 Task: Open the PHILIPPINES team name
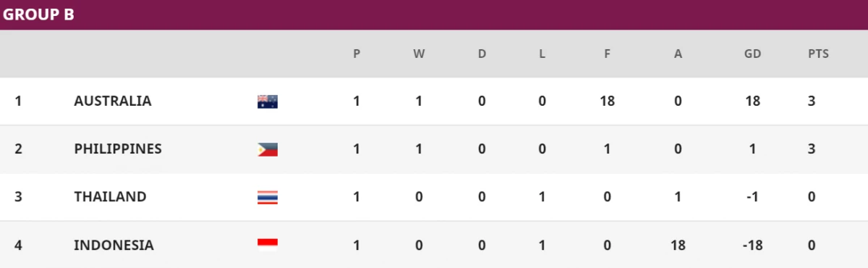[118, 149]
